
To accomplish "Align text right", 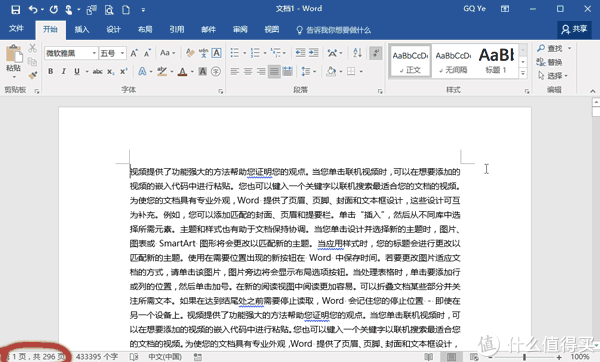I will coord(261,72).
